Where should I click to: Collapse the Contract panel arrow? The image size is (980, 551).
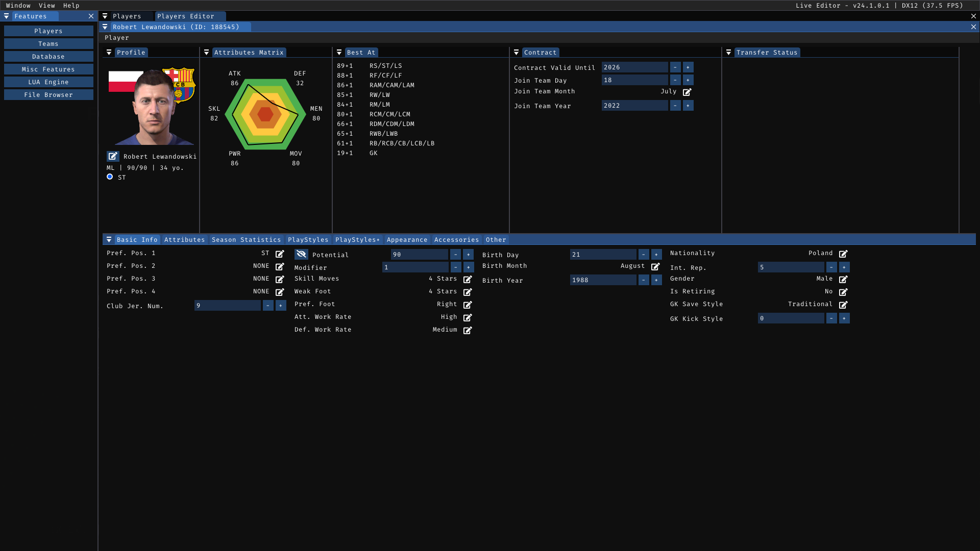coord(517,53)
